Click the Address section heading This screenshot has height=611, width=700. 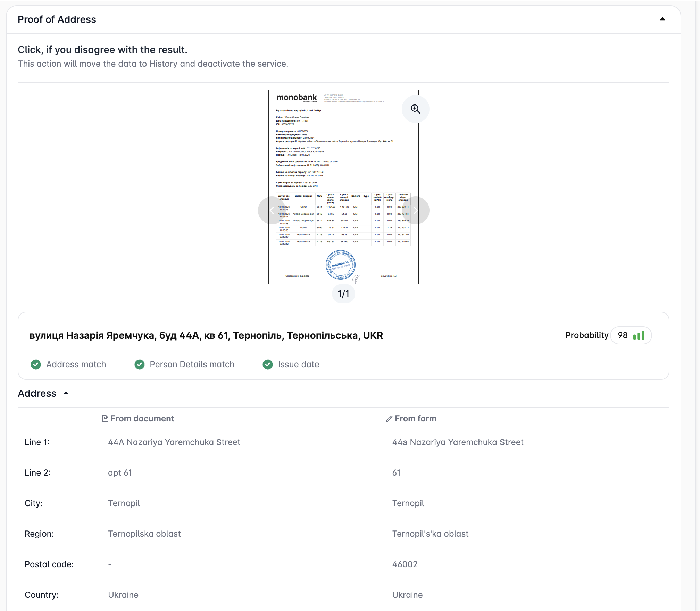tap(37, 393)
